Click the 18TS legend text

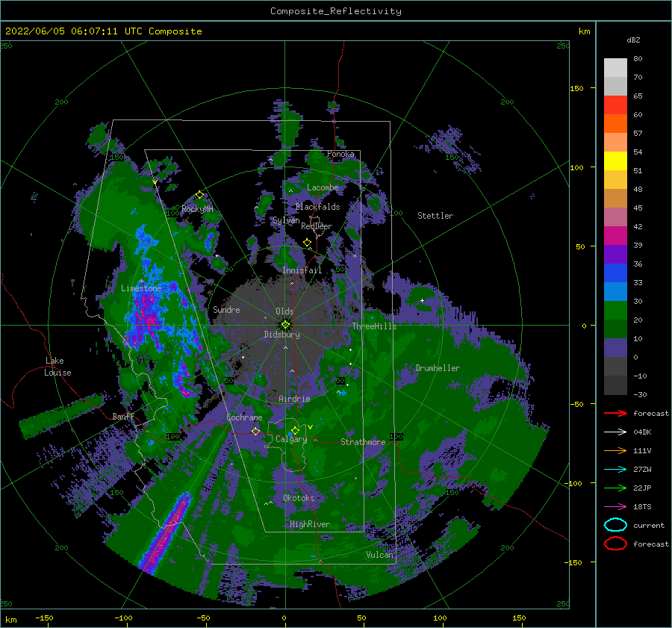[642, 507]
